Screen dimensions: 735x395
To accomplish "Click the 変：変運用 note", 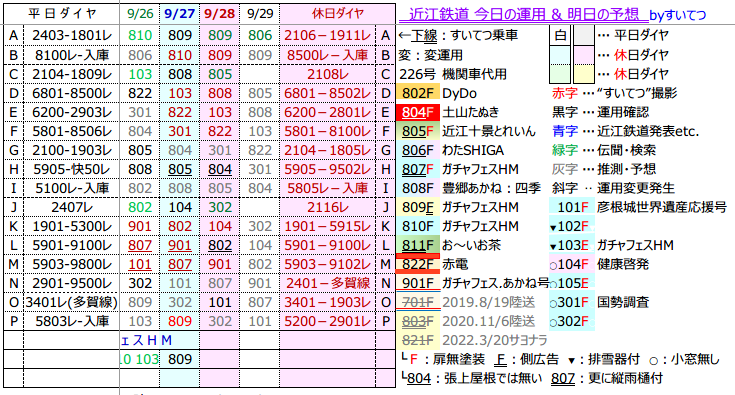I will point(430,55).
